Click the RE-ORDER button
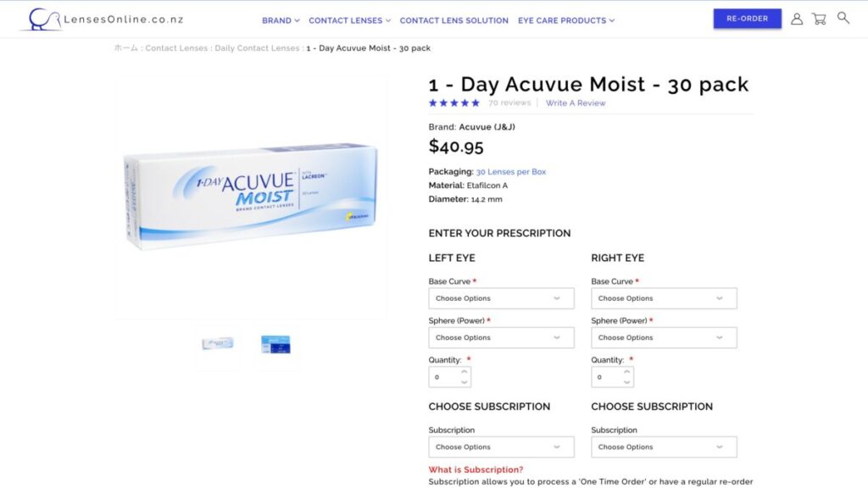 [x=747, y=18]
